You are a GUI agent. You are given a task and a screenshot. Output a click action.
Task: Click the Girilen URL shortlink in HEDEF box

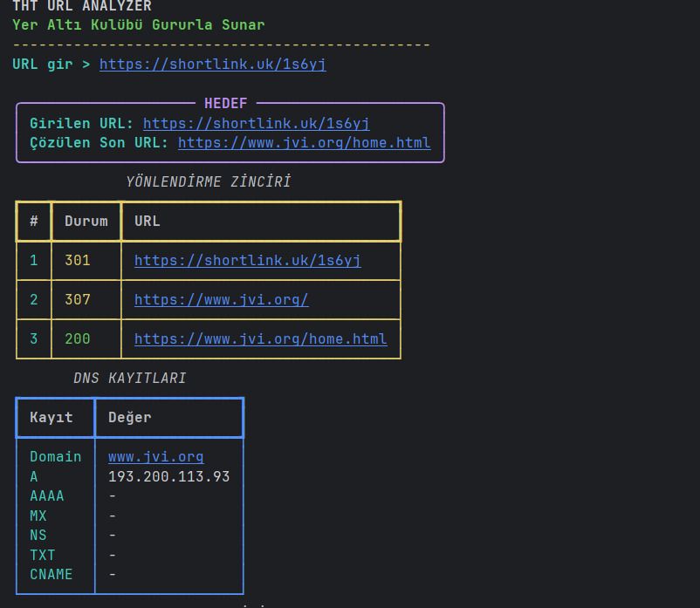click(257, 124)
